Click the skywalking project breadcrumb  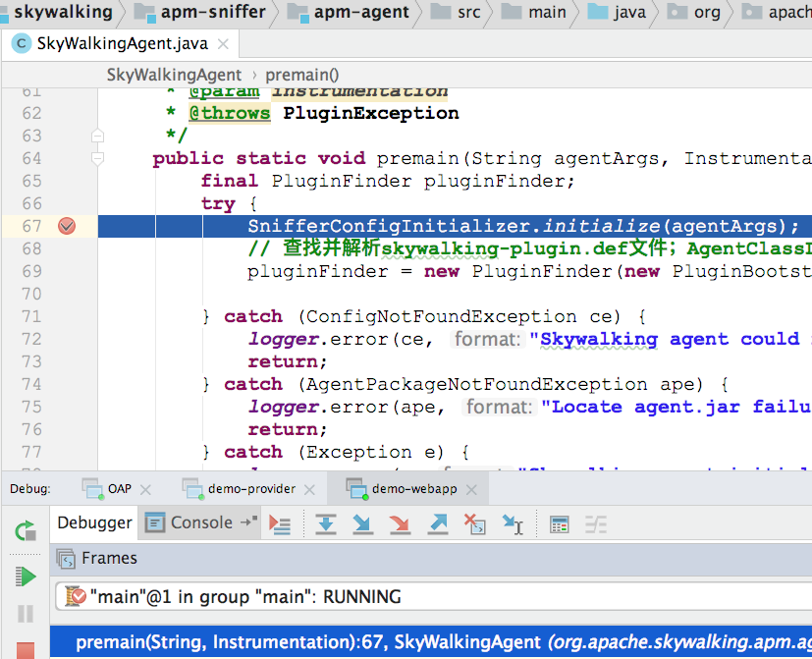pyautogui.click(x=57, y=12)
